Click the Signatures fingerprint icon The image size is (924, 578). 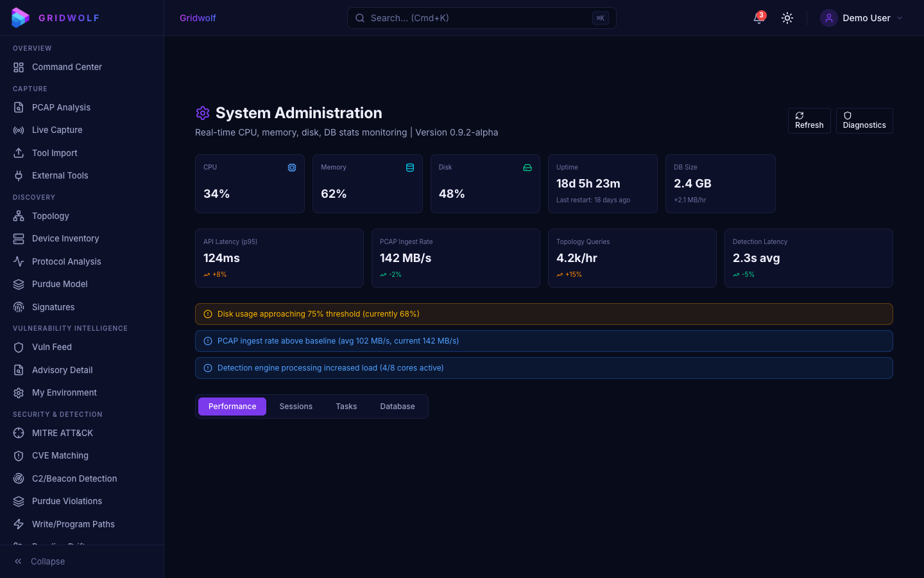click(x=19, y=307)
